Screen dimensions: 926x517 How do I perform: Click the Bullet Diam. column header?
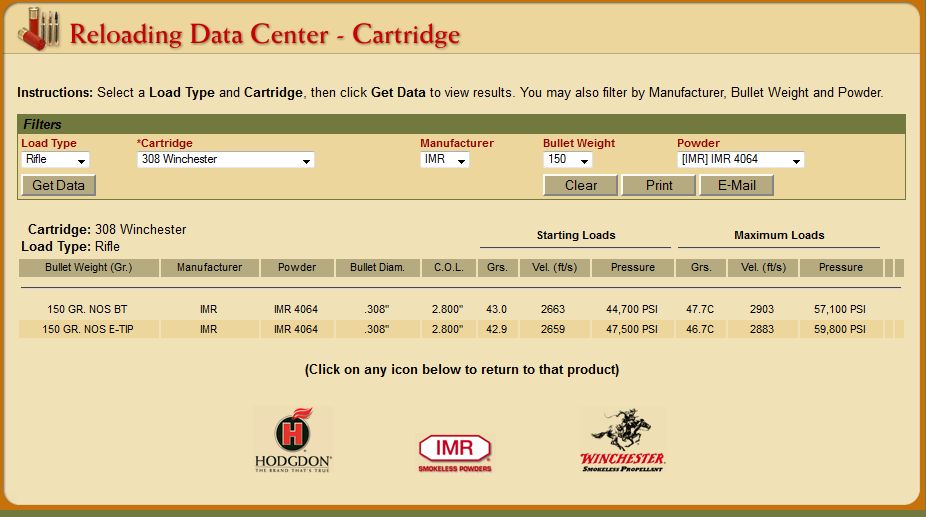[377, 268]
